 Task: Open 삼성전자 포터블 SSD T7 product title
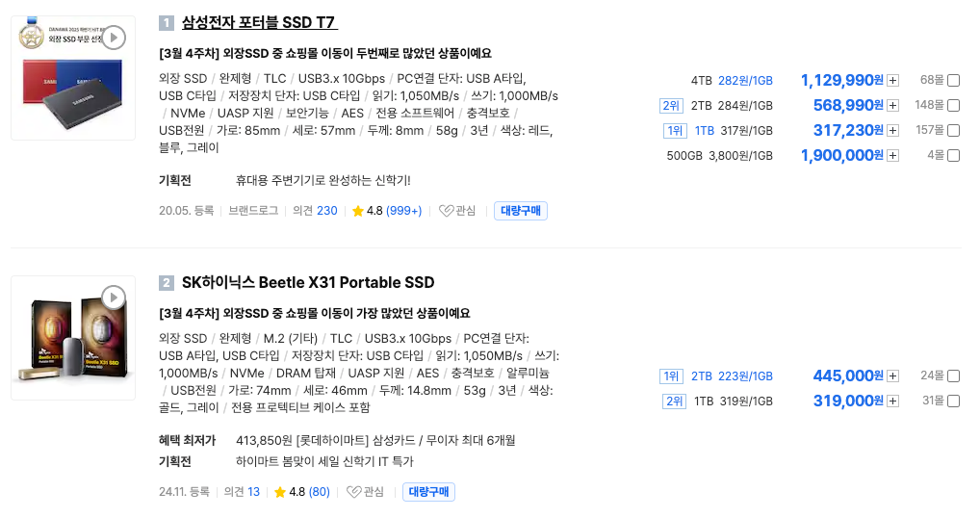pyautogui.click(x=259, y=23)
